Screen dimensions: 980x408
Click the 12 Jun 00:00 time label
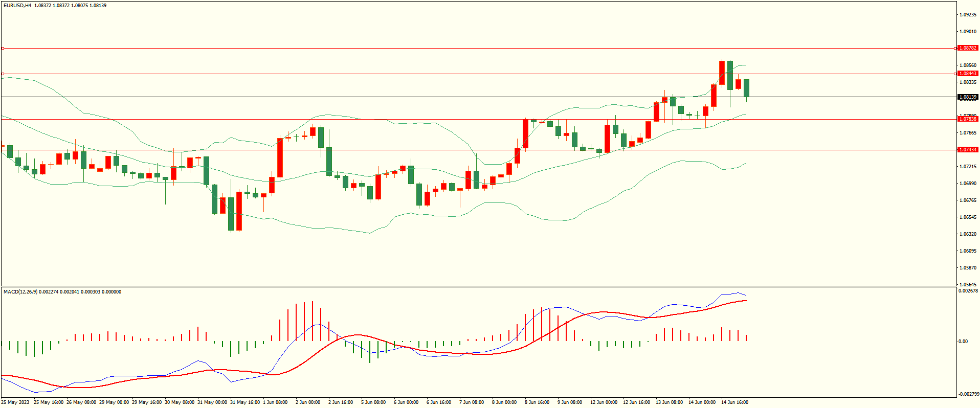coord(604,402)
